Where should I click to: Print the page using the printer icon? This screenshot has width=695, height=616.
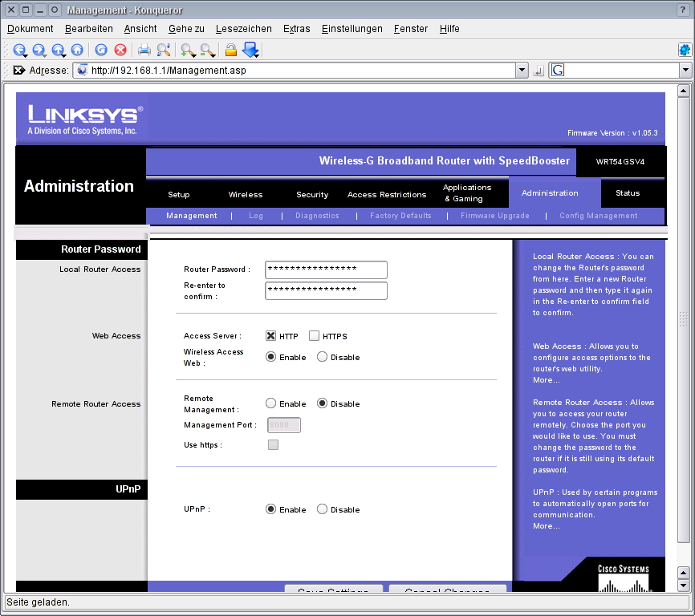tap(144, 50)
